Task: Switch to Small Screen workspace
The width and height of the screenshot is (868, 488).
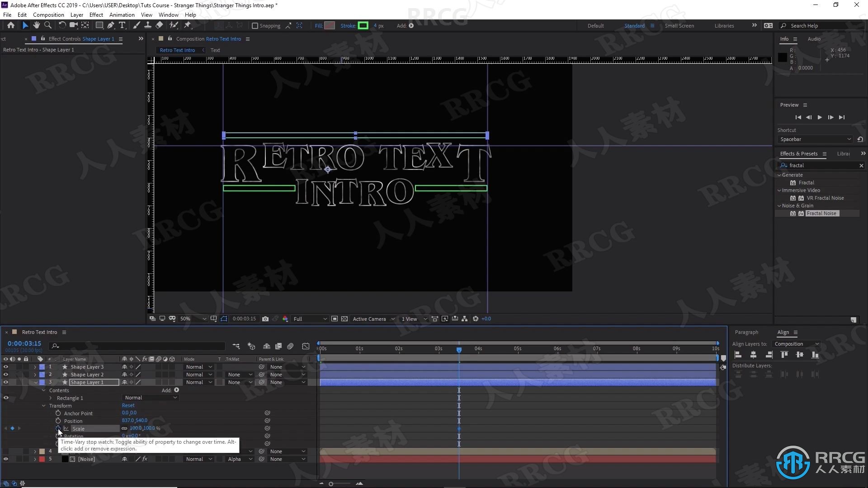Action: click(x=679, y=26)
